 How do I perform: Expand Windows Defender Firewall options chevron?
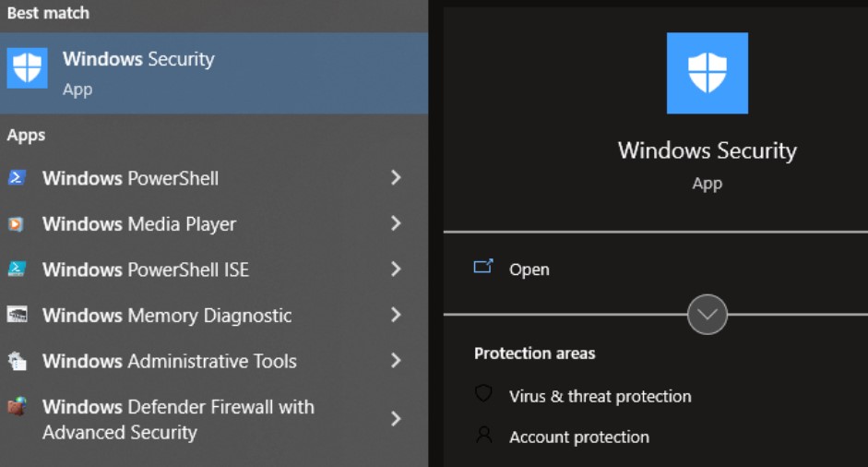coord(396,419)
